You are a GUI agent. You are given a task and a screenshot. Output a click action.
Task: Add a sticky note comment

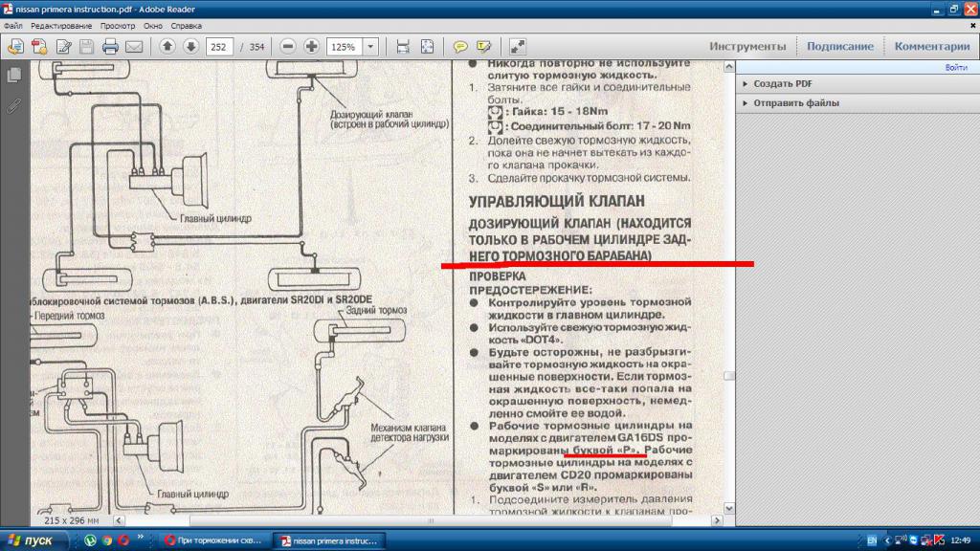coord(460,47)
